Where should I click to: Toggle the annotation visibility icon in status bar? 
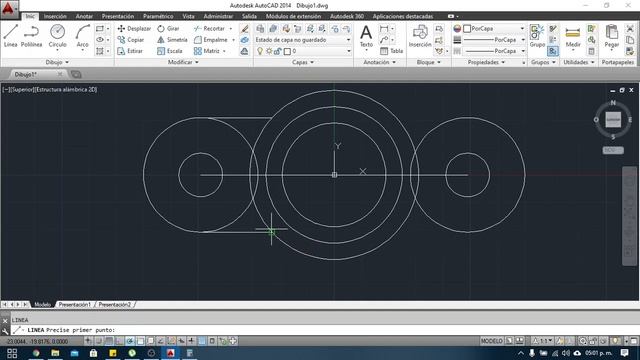pos(560,341)
